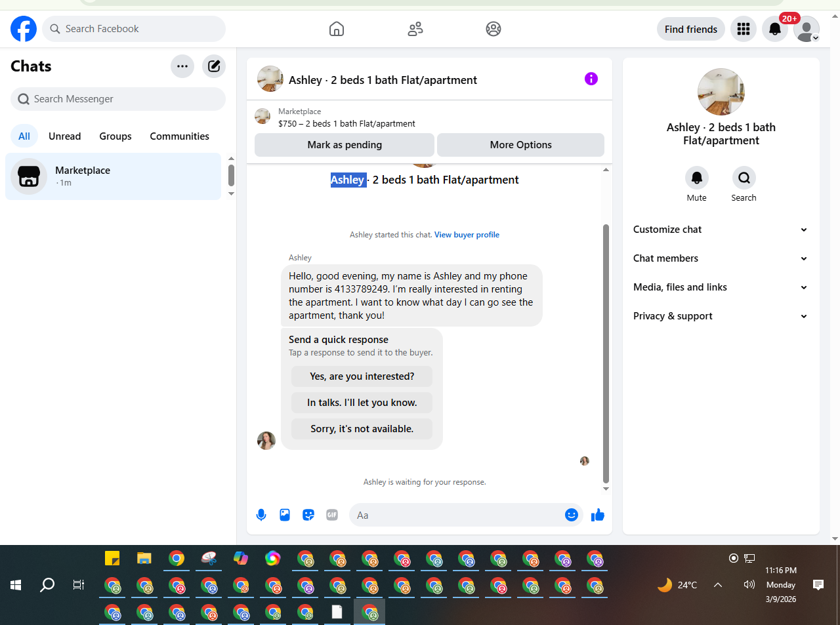Open the Friends icon in top navigation
Image resolution: width=840 pixels, height=625 pixels.
coord(415,29)
